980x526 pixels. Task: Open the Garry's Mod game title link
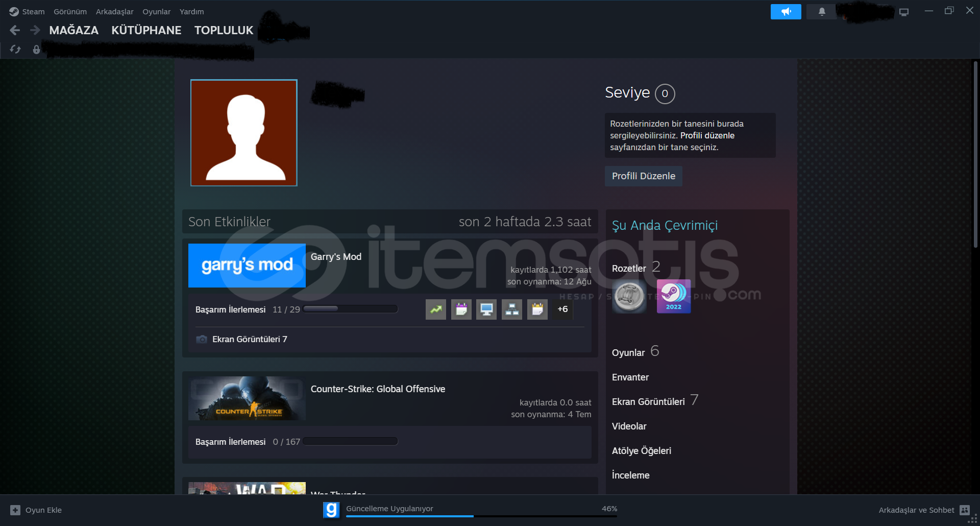(336, 256)
